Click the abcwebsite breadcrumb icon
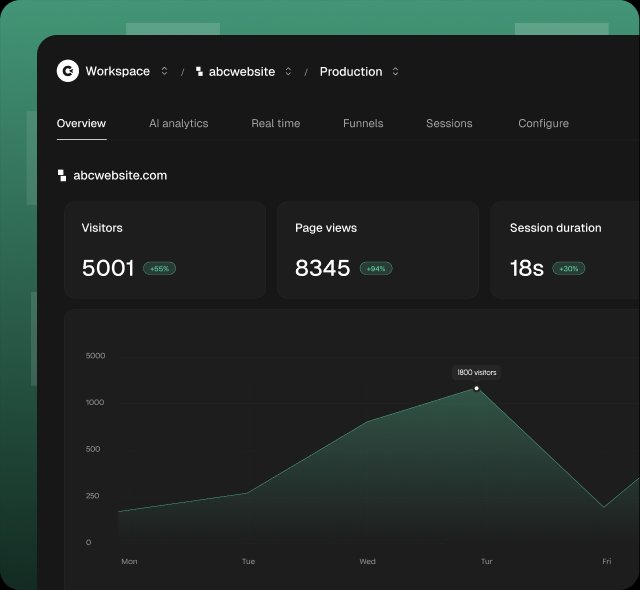 pyautogui.click(x=199, y=71)
